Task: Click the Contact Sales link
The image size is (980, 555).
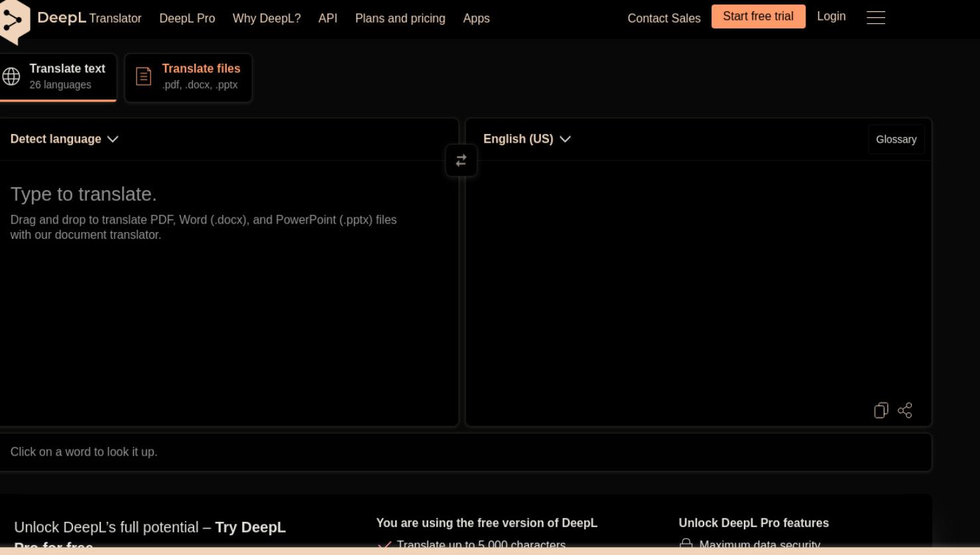Action: pos(664,19)
